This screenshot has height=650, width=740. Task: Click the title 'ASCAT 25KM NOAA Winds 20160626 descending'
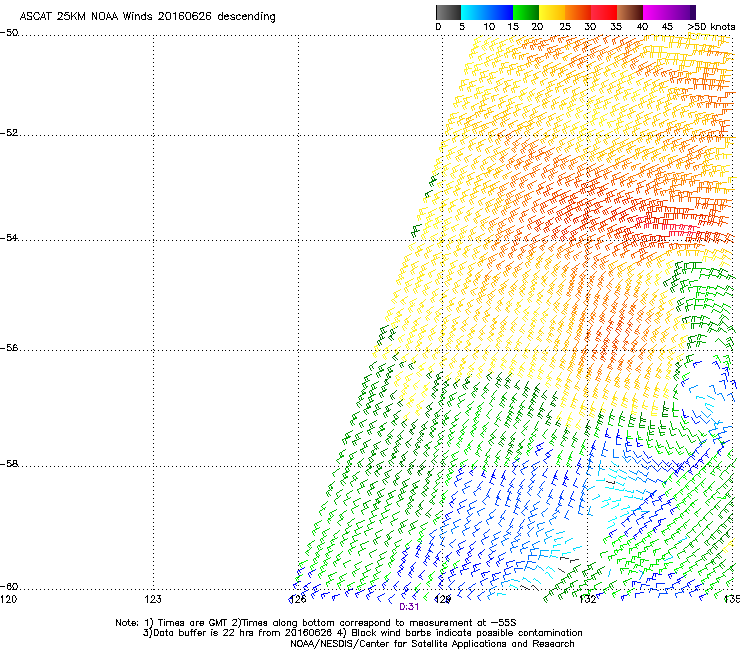pos(147,17)
